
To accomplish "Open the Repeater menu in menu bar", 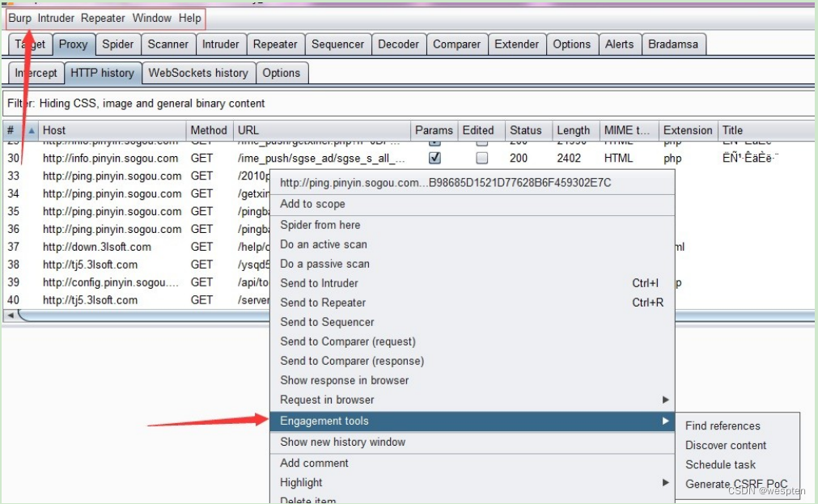I will coord(103,19).
